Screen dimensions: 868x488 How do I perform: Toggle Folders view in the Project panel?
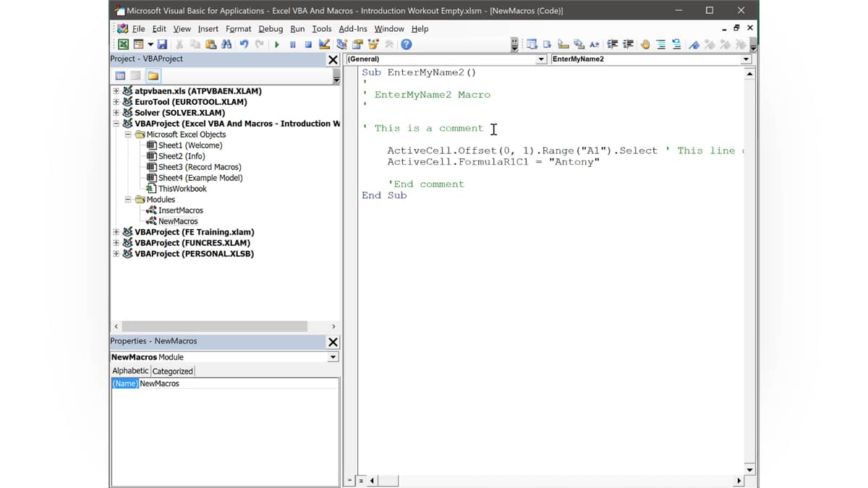pyautogui.click(x=153, y=76)
